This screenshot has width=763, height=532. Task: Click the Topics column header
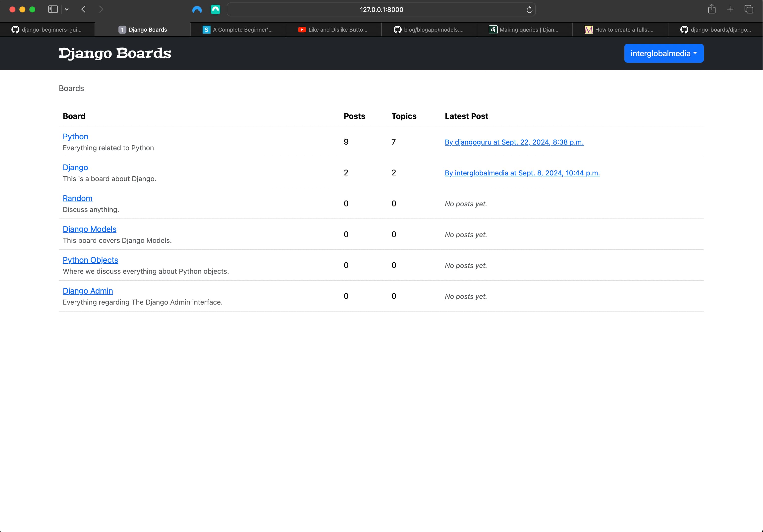tap(404, 116)
